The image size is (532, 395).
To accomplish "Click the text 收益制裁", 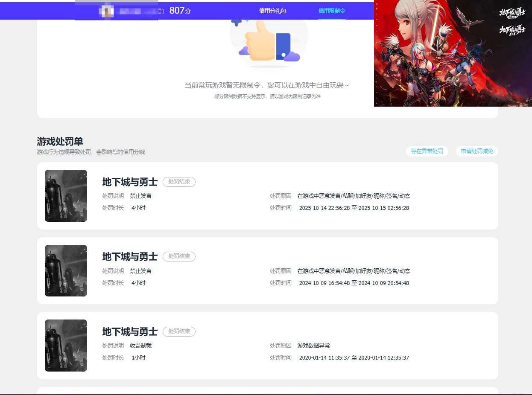I will (x=141, y=346).
